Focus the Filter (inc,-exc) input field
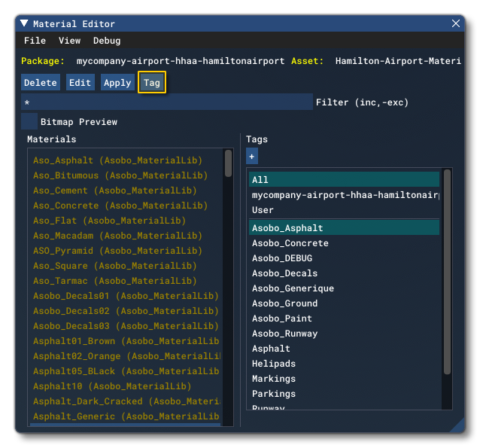The width and height of the screenshot is (480, 448). click(167, 102)
